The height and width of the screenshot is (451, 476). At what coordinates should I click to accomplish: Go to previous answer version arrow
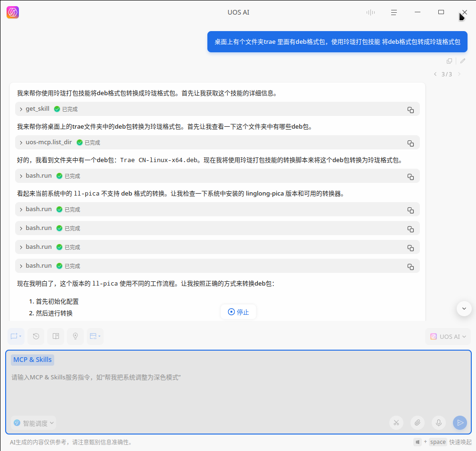coord(435,74)
